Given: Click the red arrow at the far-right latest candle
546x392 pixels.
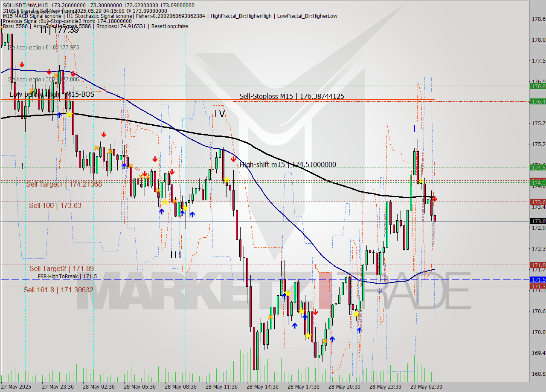Looking at the screenshot, I should 435,199.
